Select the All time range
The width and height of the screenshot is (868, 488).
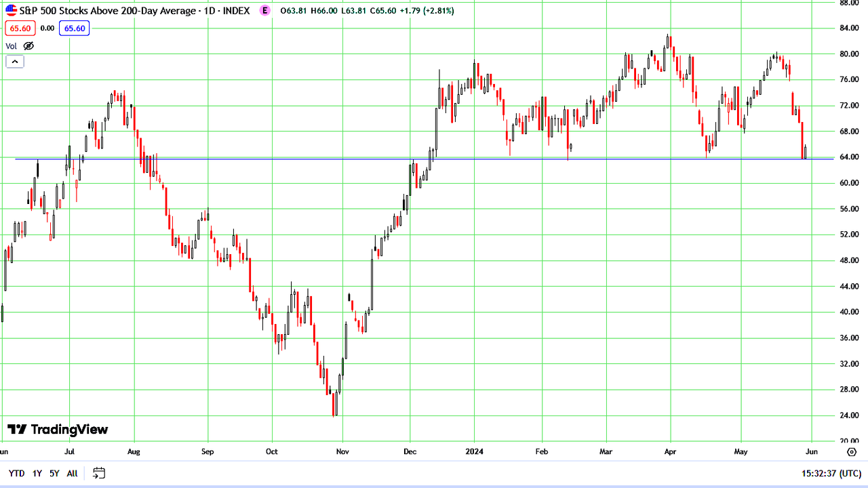(72, 473)
